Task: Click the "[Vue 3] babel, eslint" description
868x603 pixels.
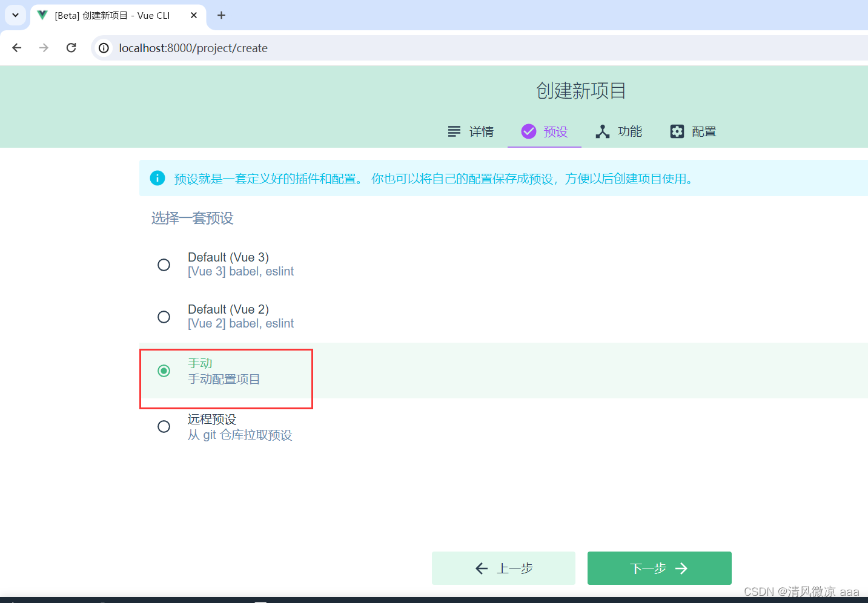Action: [240, 271]
